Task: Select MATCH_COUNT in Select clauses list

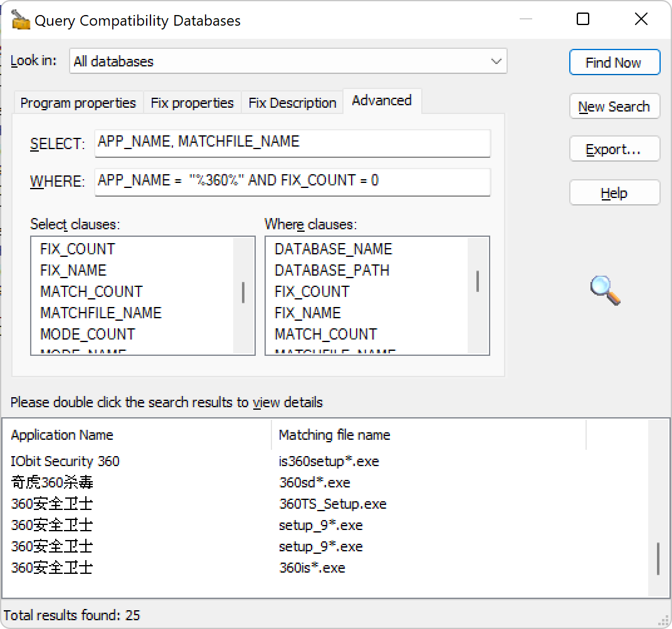Action: pos(92,291)
